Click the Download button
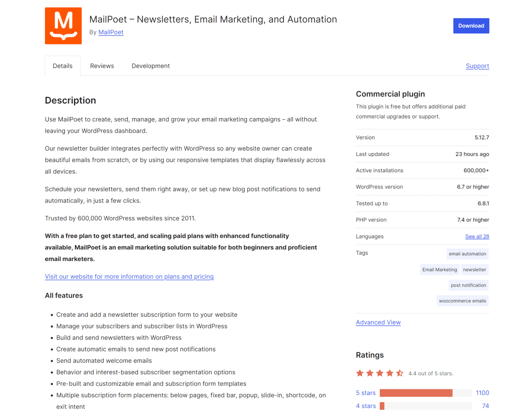 pyautogui.click(x=471, y=26)
